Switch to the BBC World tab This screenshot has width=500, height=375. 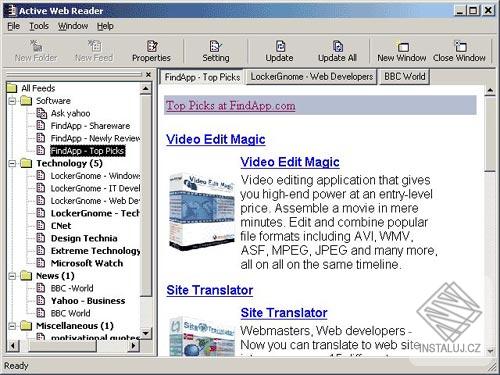tap(404, 77)
